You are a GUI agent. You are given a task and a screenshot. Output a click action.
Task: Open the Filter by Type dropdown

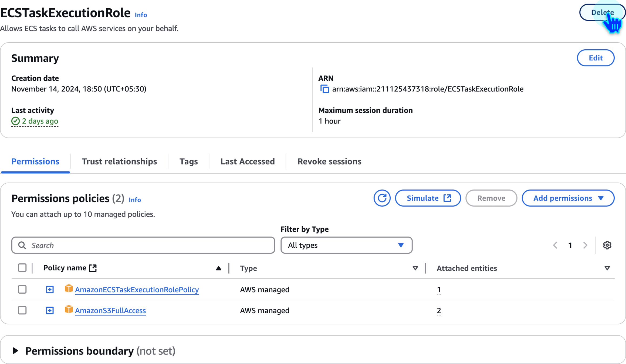pos(346,245)
